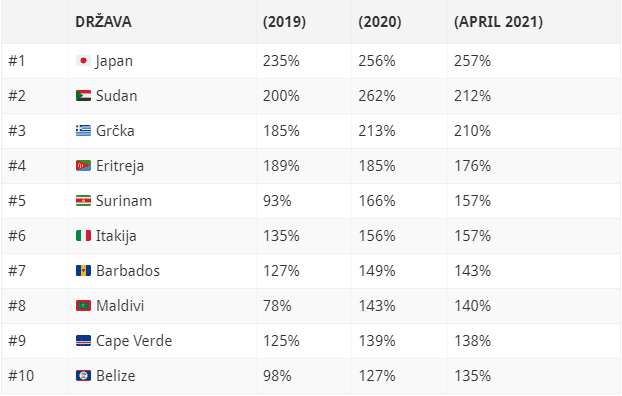
Task: Click the Surinam flag icon
Action: (x=83, y=200)
